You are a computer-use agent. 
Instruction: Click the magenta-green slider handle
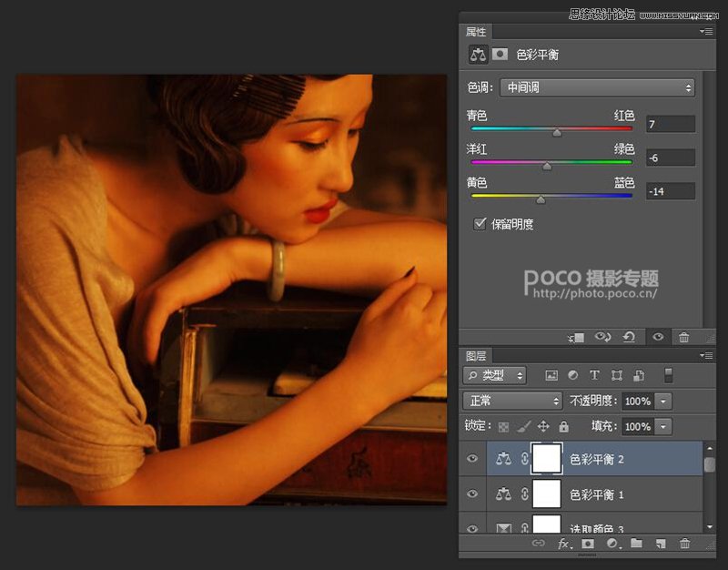click(x=547, y=167)
